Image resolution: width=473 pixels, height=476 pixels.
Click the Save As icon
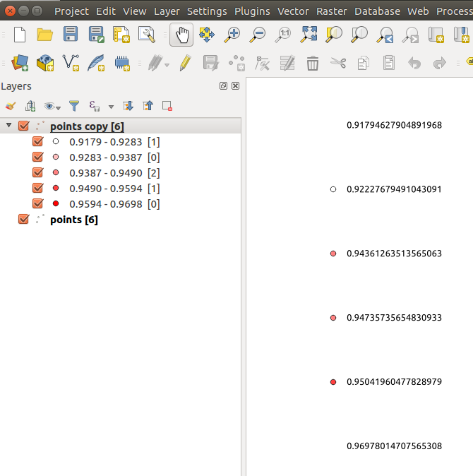tap(97, 35)
